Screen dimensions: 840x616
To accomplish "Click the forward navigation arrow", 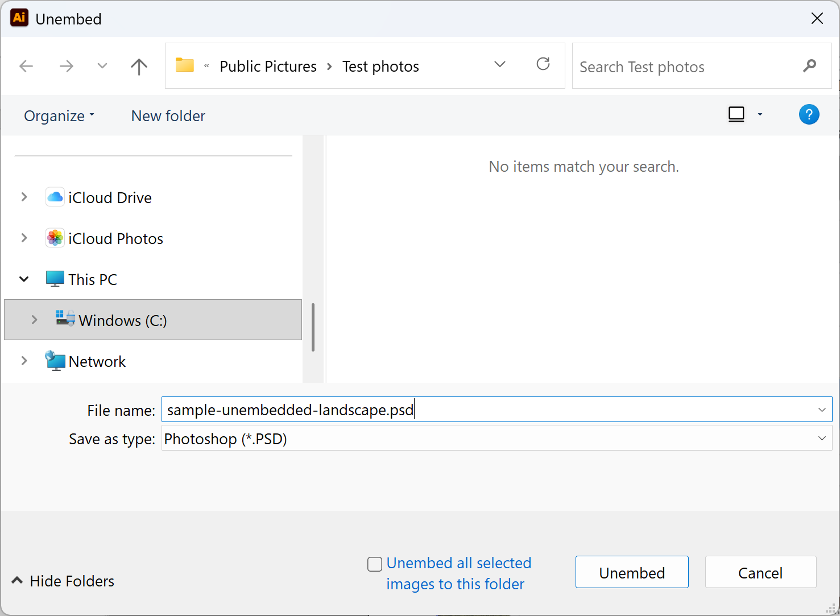I will [67, 67].
